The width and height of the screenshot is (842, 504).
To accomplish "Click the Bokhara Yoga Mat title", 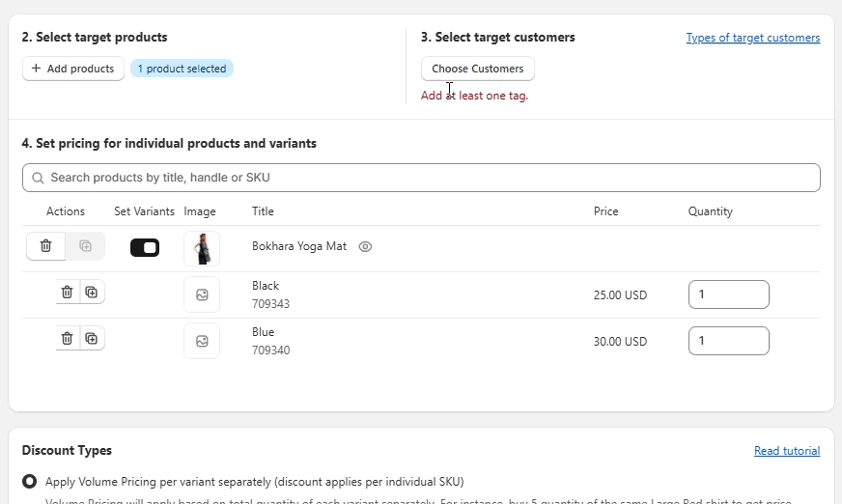I will click(x=299, y=246).
